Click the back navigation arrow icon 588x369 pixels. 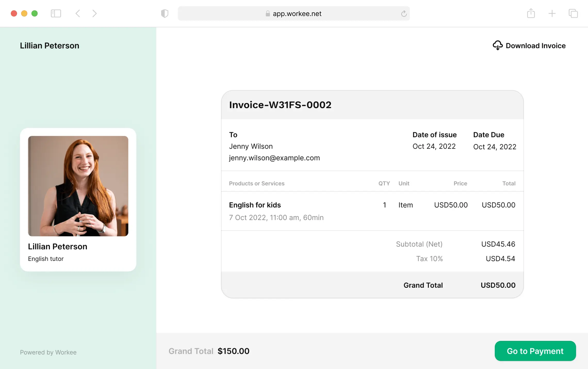tap(78, 13)
